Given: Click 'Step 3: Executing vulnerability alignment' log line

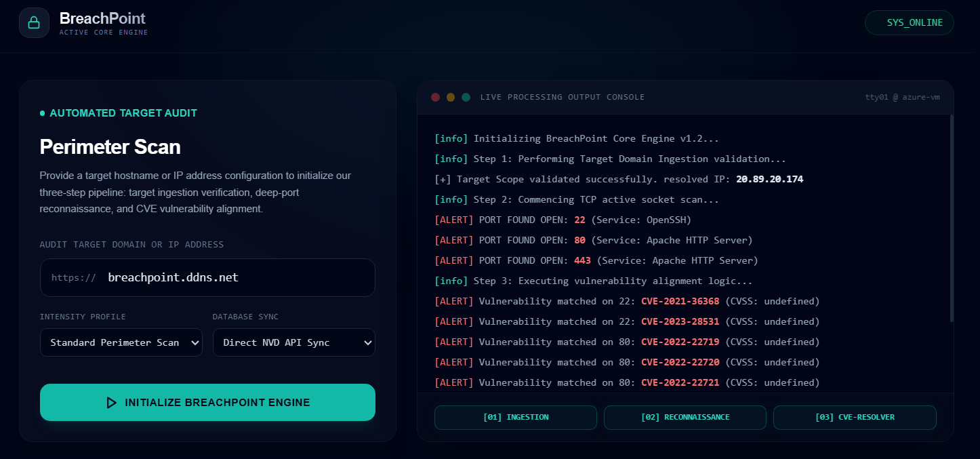Looking at the screenshot, I should click(x=594, y=281).
